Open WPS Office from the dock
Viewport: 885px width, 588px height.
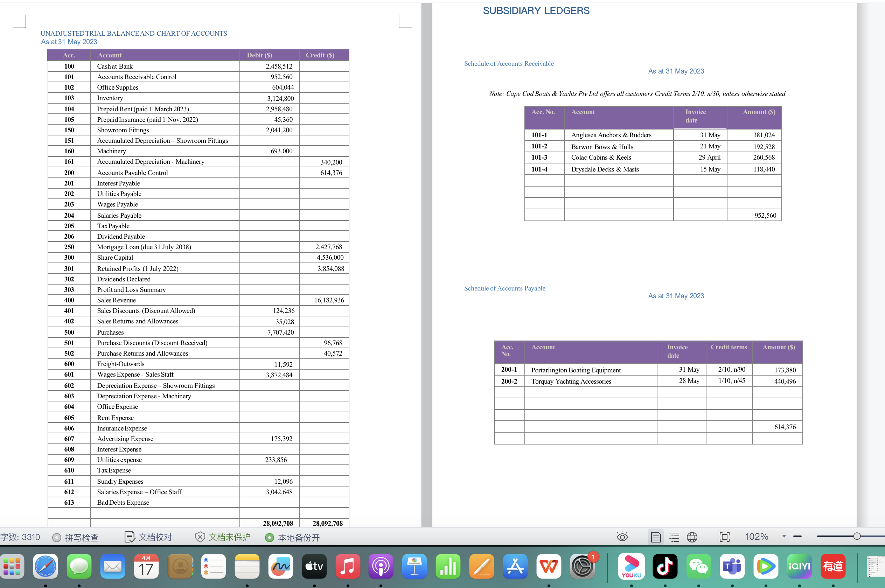point(549,566)
